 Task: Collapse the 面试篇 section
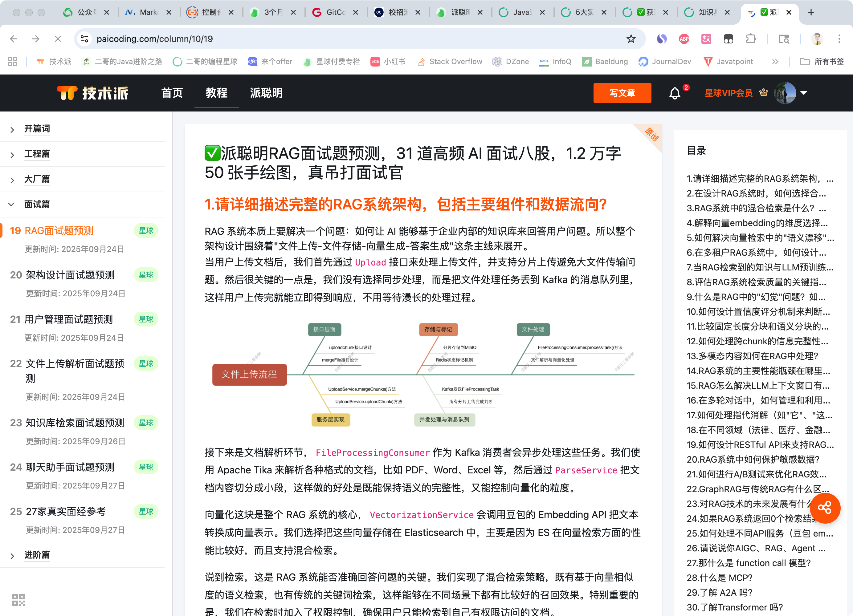[x=36, y=205]
